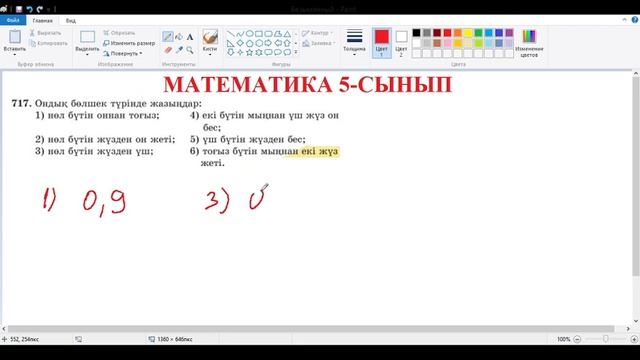Switch to the Вид tab
Viewport: 640px width, 360px height.
(71, 20)
